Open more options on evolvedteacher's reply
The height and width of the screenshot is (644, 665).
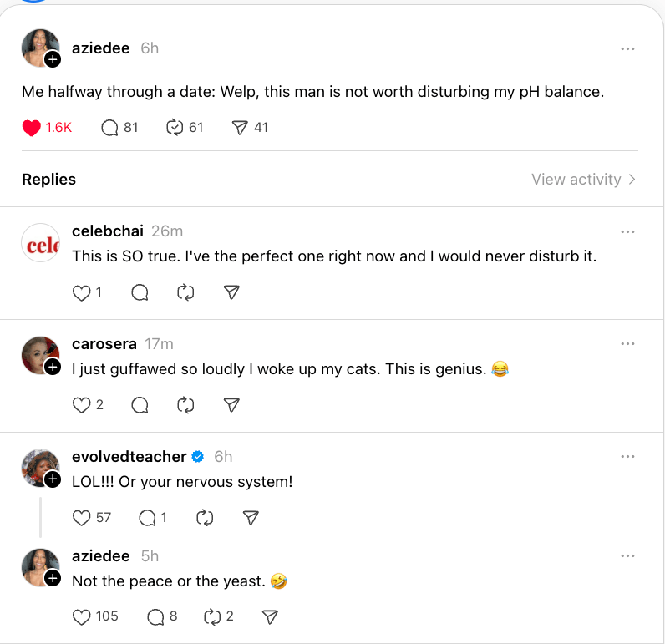pos(628,457)
